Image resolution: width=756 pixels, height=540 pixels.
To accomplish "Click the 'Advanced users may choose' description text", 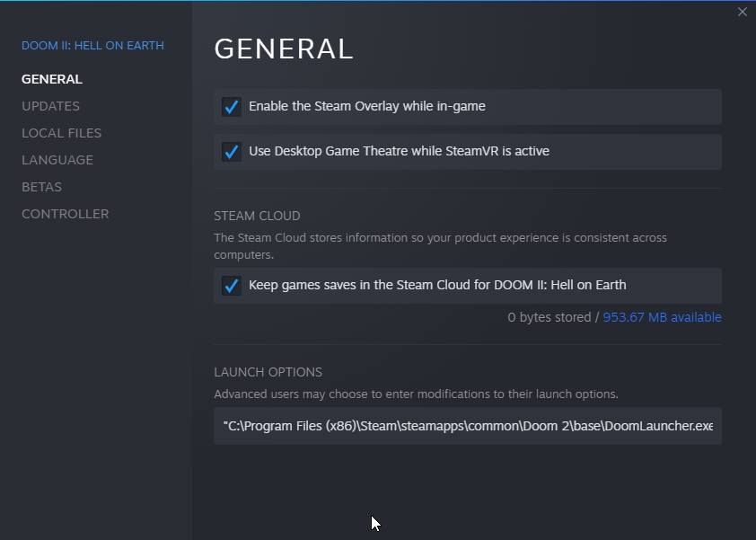I will pos(416,394).
